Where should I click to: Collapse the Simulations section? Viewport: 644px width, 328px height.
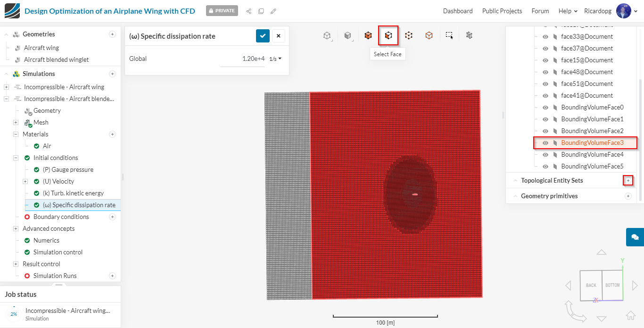[x=6, y=74]
